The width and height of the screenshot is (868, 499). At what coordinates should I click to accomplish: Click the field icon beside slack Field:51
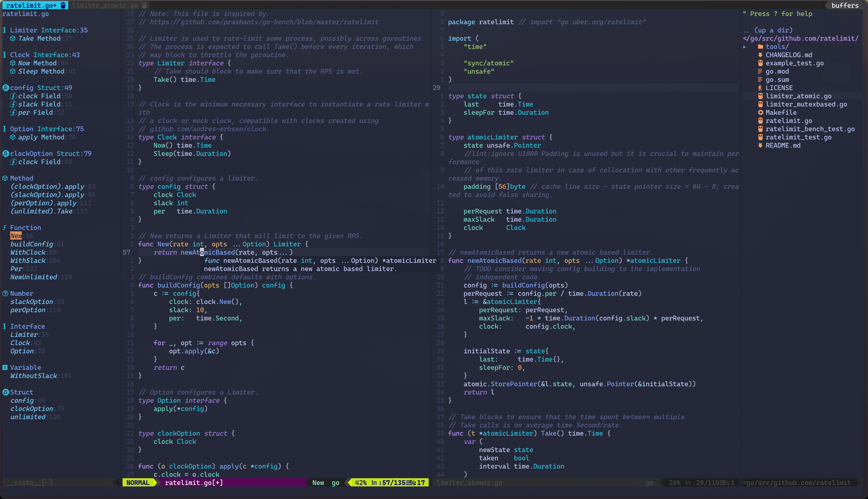13,104
